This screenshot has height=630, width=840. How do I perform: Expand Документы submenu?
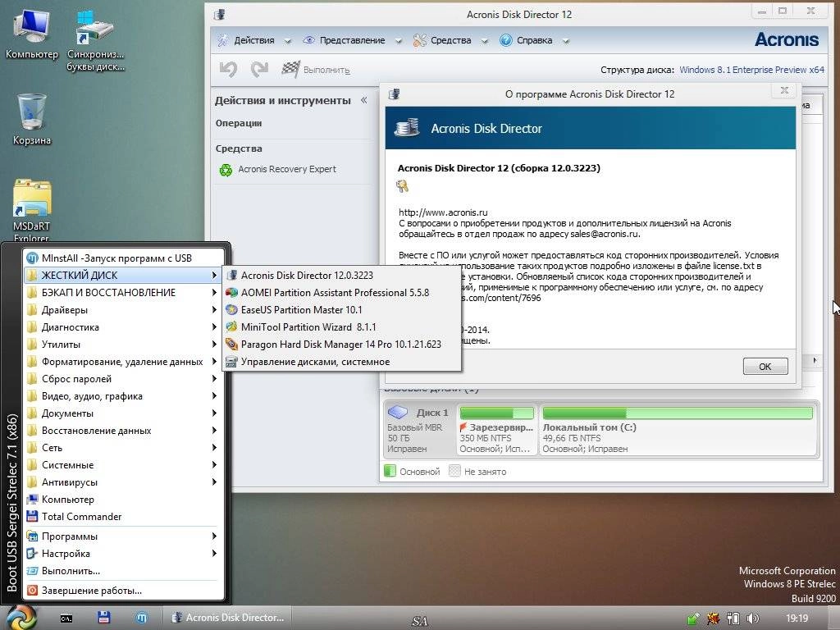[123, 413]
